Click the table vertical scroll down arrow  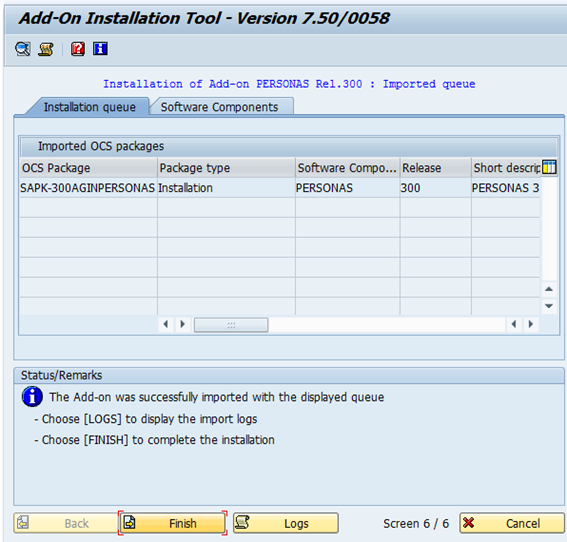(549, 306)
